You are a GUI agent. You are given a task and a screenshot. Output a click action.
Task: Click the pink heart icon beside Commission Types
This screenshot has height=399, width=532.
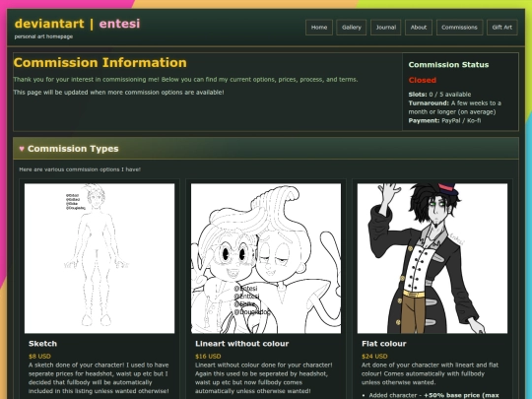pyautogui.click(x=22, y=149)
